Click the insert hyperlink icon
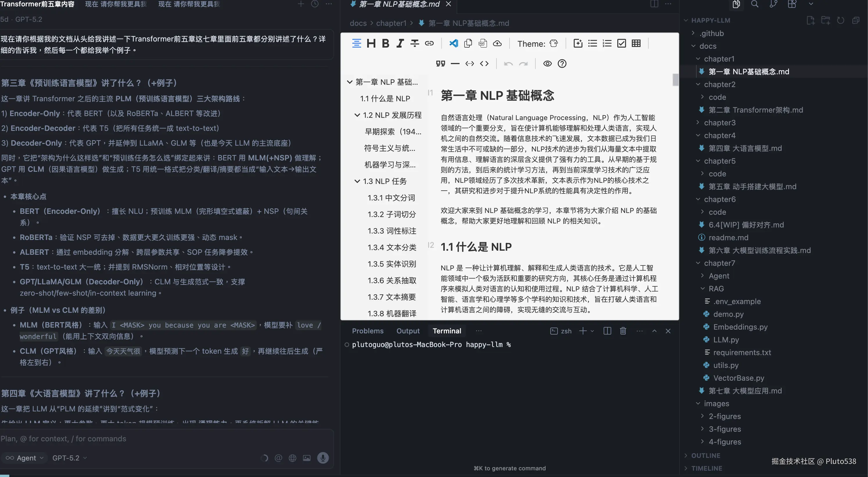The image size is (868, 477). pos(429,44)
